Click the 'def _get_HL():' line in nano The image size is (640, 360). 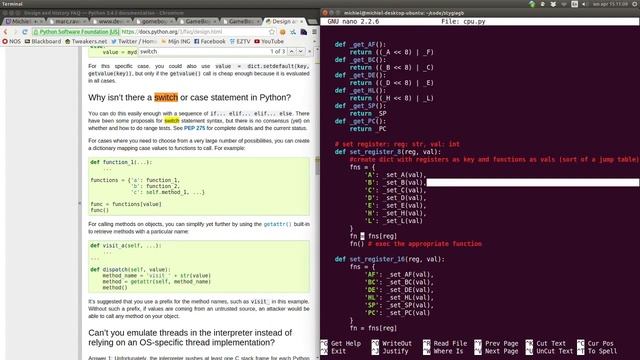tap(360, 90)
